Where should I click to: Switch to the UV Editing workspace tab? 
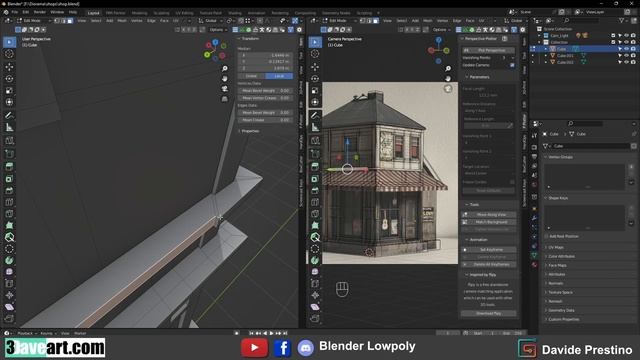184,13
